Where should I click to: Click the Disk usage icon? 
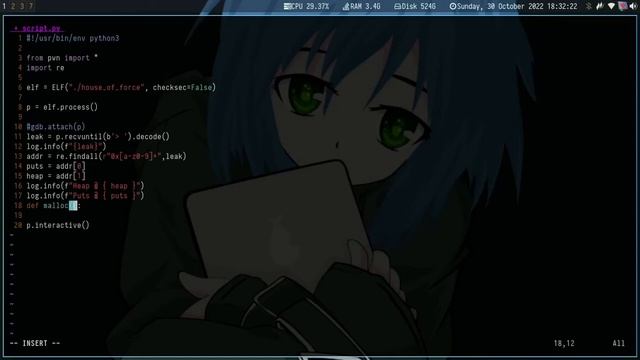(397, 7)
